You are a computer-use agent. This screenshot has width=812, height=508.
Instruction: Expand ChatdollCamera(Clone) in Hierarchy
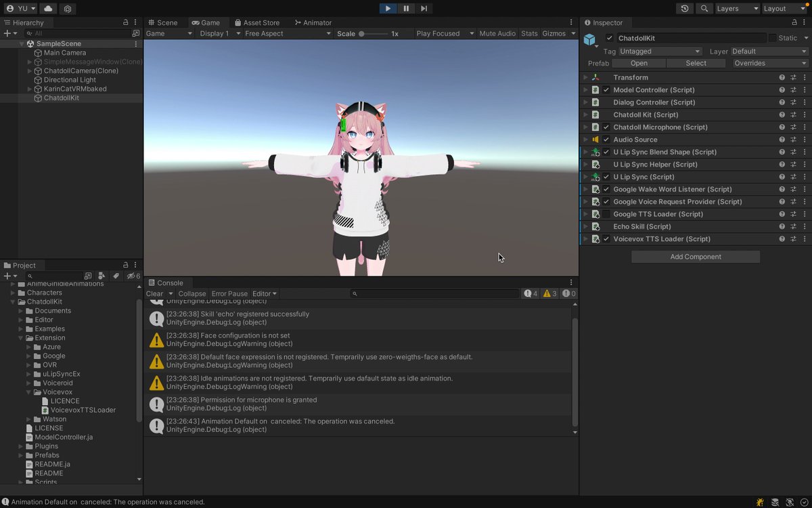pyautogui.click(x=29, y=71)
